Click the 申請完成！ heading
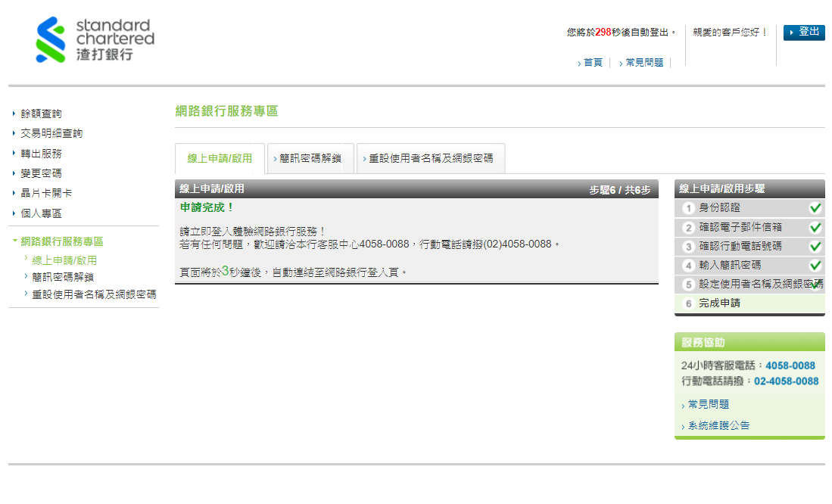 coord(207,207)
